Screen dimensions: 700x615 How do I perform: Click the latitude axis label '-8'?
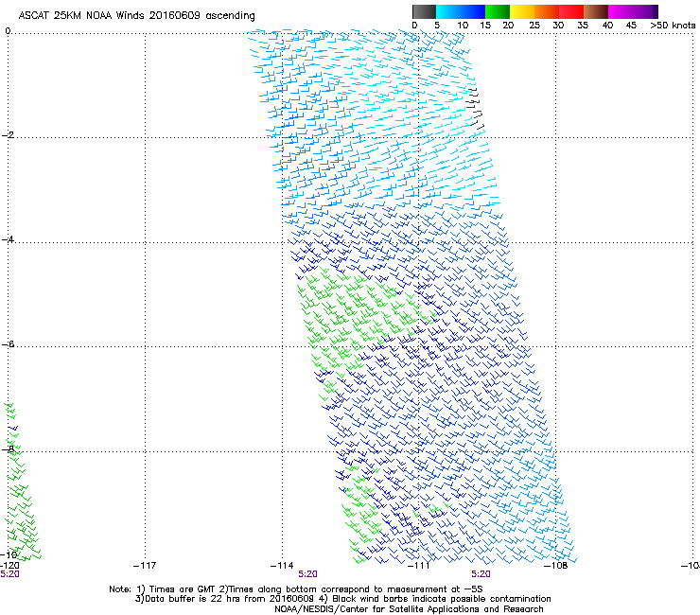point(8,448)
